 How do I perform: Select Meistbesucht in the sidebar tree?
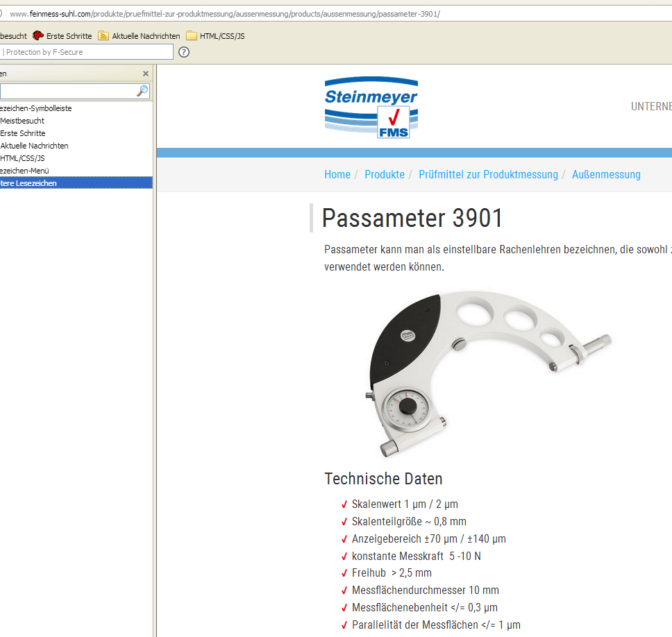point(22,121)
